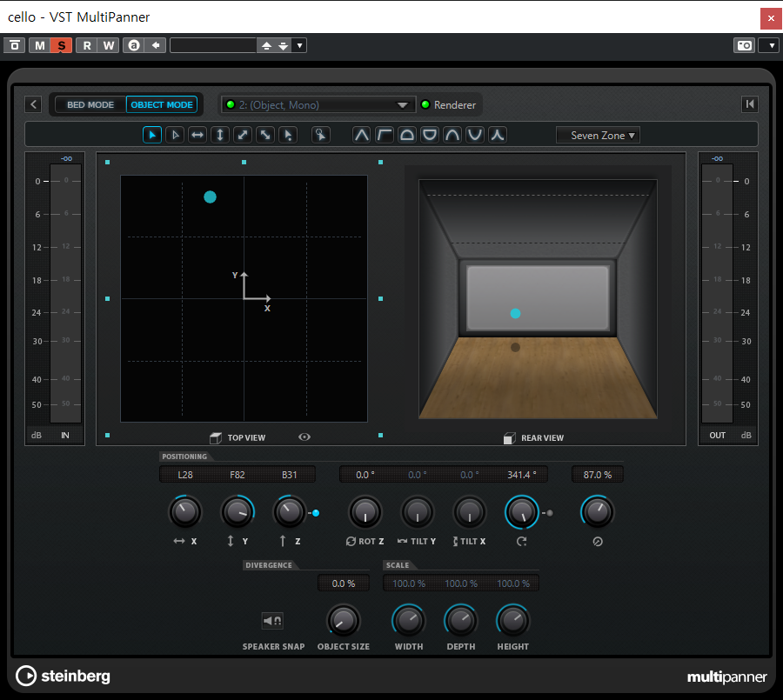Pick the sphere arch elevation pattern

(452, 135)
